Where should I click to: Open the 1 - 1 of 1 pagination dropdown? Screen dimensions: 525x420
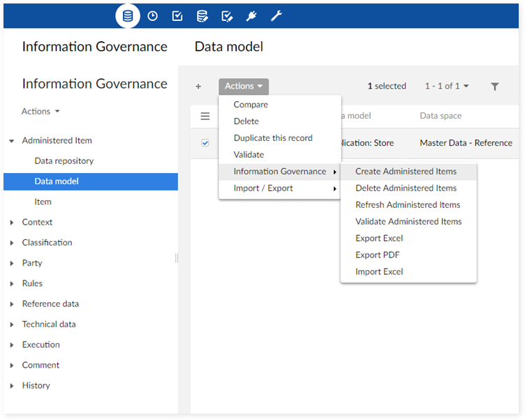tap(447, 87)
